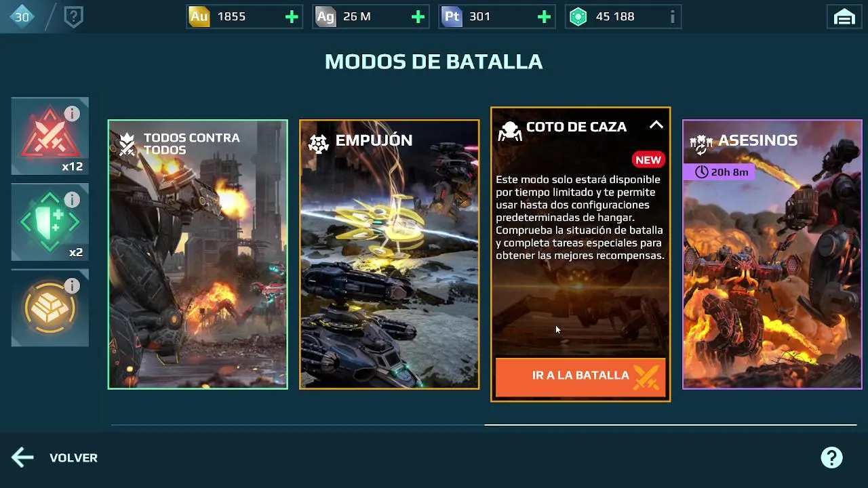
Task: Show info for the gold bars booster
Action: click(x=72, y=286)
